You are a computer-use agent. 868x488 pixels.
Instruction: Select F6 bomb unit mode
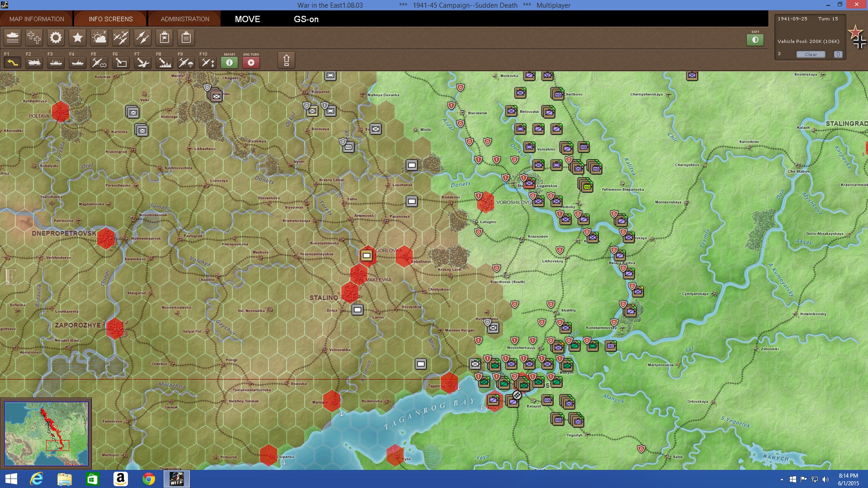point(121,62)
